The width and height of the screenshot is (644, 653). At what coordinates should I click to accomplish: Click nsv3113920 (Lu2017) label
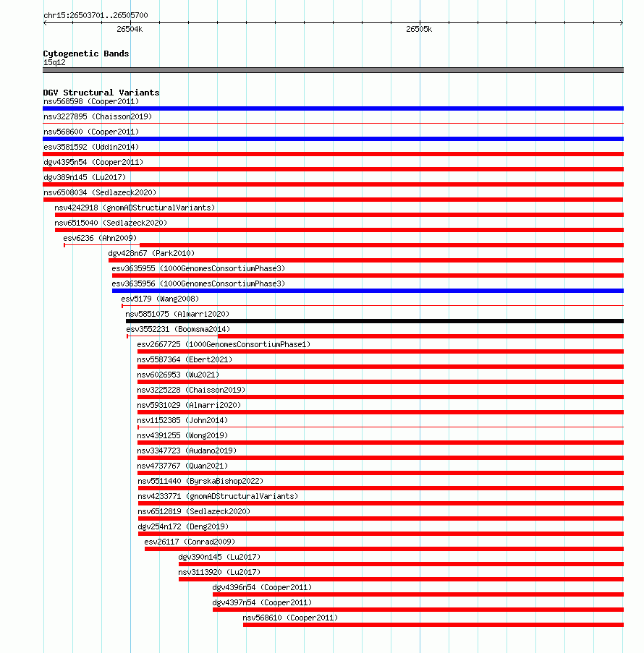coord(219,573)
